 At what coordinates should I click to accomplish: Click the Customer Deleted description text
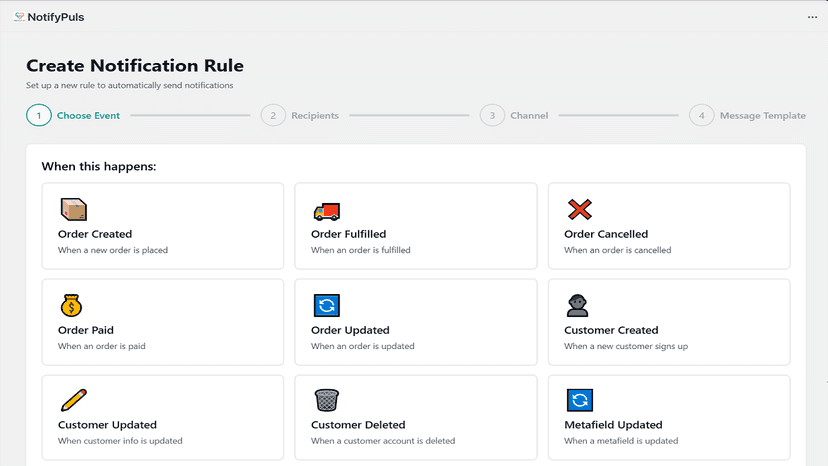click(x=383, y=441)
